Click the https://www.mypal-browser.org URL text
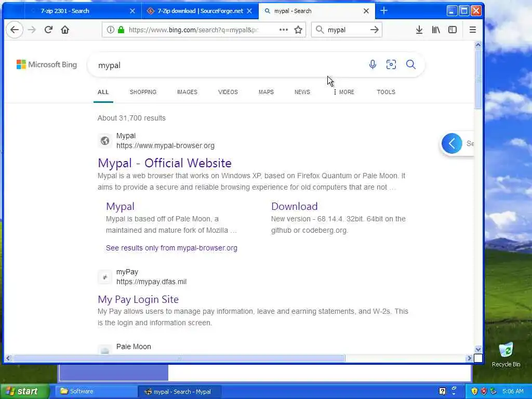532x399 pixels. click(x=165, y=145)
